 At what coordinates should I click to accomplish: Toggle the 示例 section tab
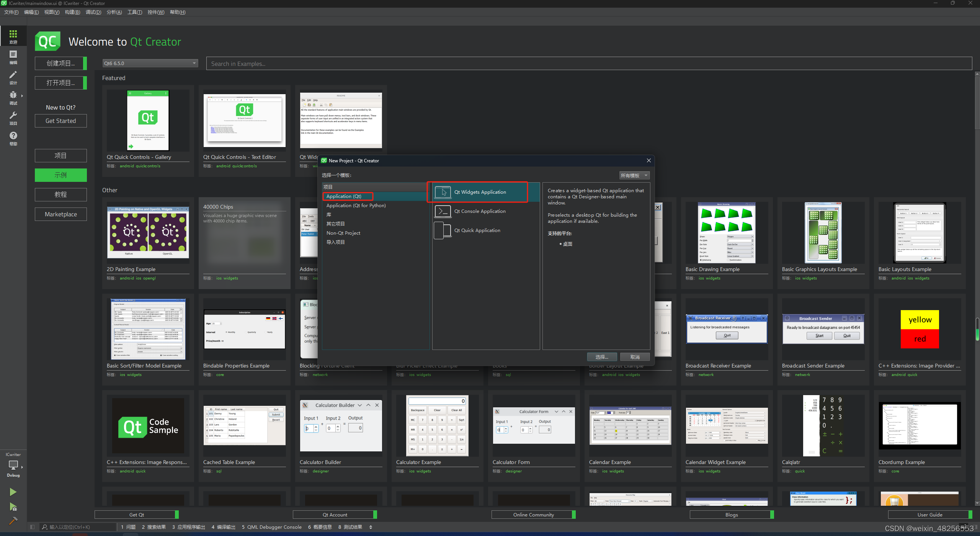click(x=60, y=174)
